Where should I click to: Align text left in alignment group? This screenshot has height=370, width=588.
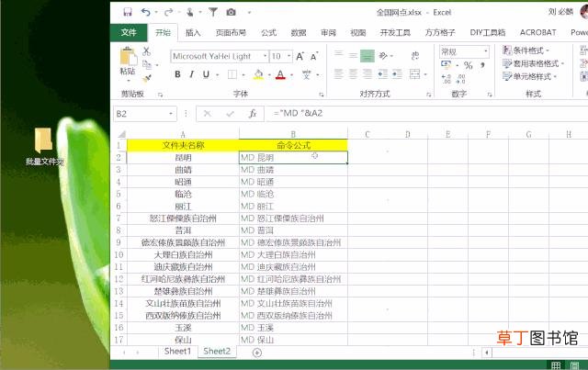(x=339, y=74)
